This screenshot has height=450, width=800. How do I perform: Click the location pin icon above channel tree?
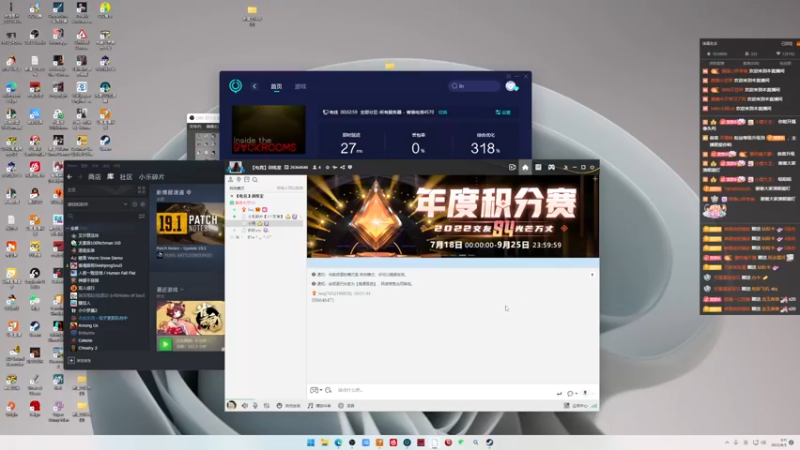coord(239,180)
